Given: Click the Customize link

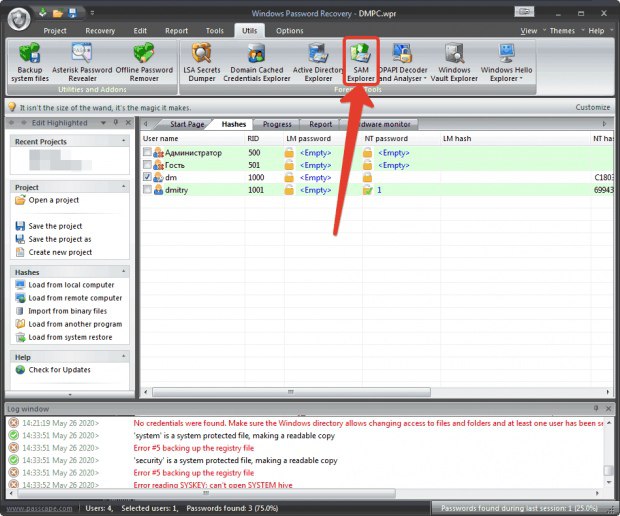Looking at the screenshot, I should click(x=593, y=107).
